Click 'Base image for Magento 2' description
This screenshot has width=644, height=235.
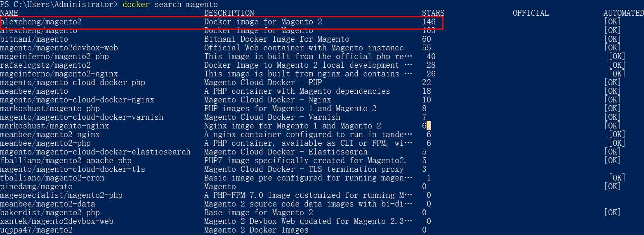click(259, 213)
